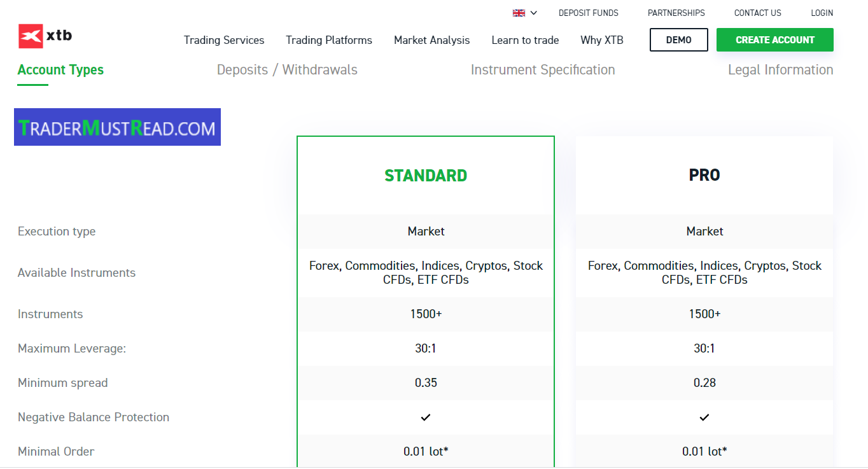Image resolution: width=868 pixels, height=469 pixels.
Task: Click the Instruments row label
Action: coord(50,314)
